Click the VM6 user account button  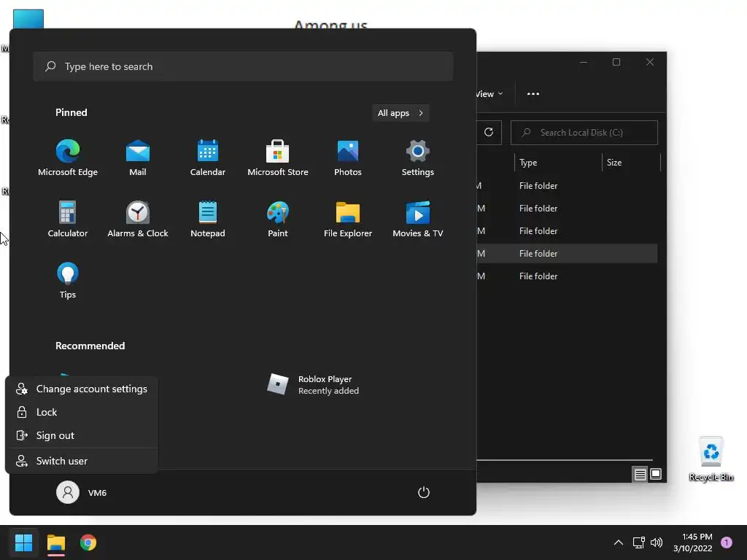click(x=82, y=492)
